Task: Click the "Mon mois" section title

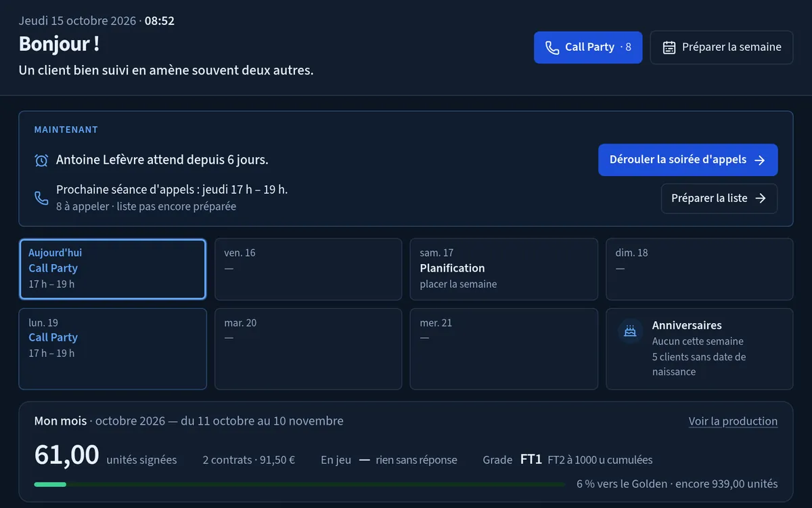Action: 60,421
